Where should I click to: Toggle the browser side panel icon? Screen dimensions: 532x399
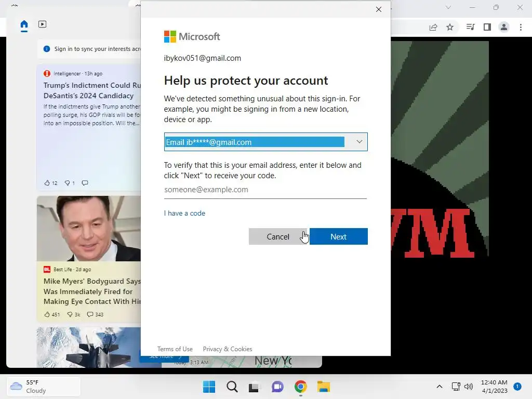(x=487, y=27)
